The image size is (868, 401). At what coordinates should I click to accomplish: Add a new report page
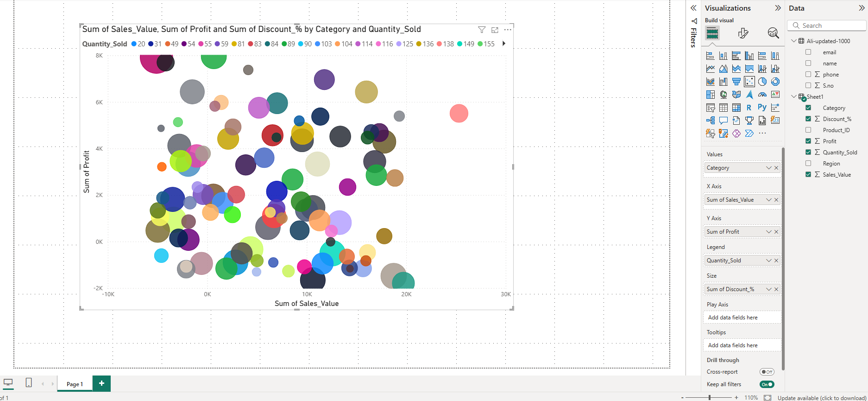(x=101, y=383)
